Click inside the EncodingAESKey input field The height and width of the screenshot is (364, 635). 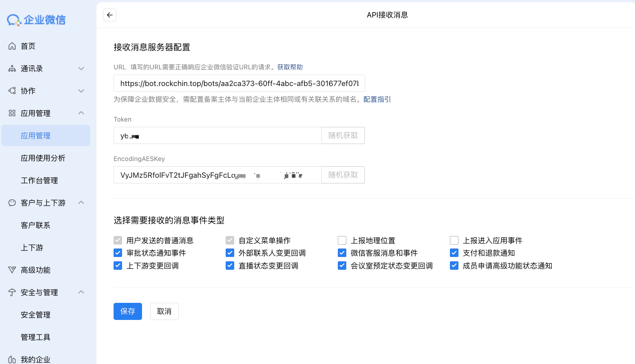click(217, 175)
